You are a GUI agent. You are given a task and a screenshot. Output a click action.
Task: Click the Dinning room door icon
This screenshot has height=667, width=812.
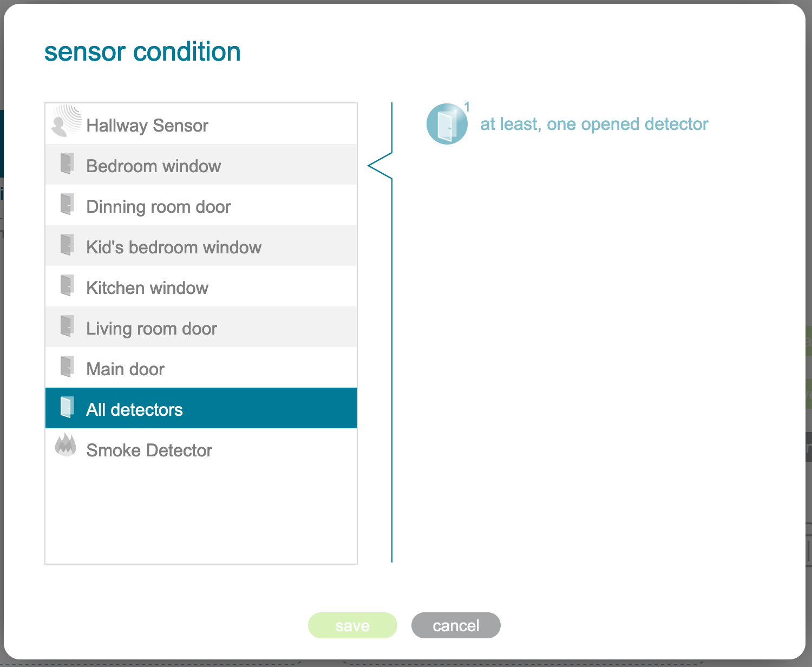(67, 204)
